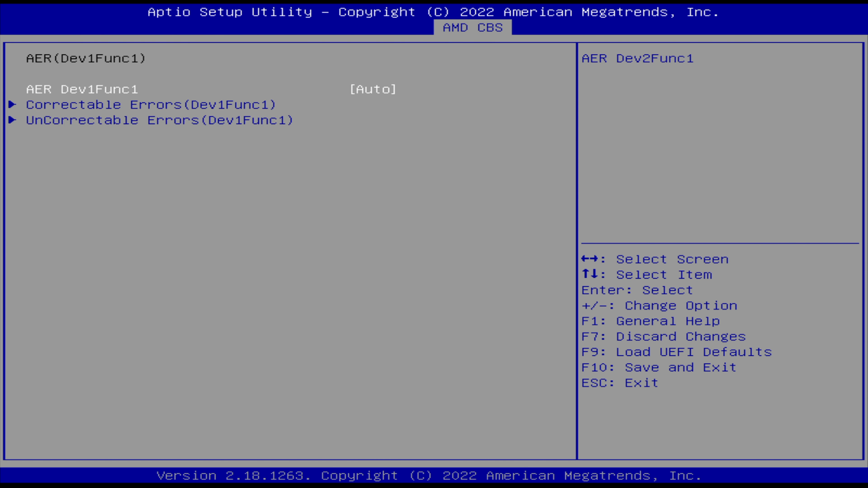Open UnCorrectable Errors(Dev1Func1) submenu
Image resolution: width=868 pixels, height=488 pixels.
coord(160,120)
